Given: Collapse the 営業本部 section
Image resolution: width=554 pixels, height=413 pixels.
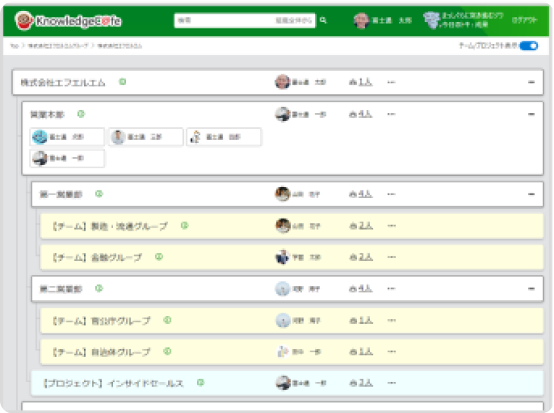Looking at the screenshot, I should coord(531,114).
